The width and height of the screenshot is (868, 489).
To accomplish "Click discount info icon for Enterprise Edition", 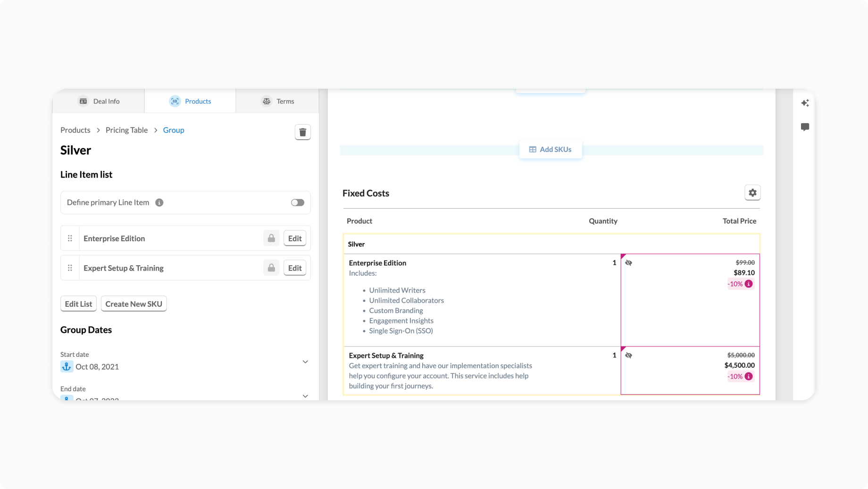I will 749,284.
